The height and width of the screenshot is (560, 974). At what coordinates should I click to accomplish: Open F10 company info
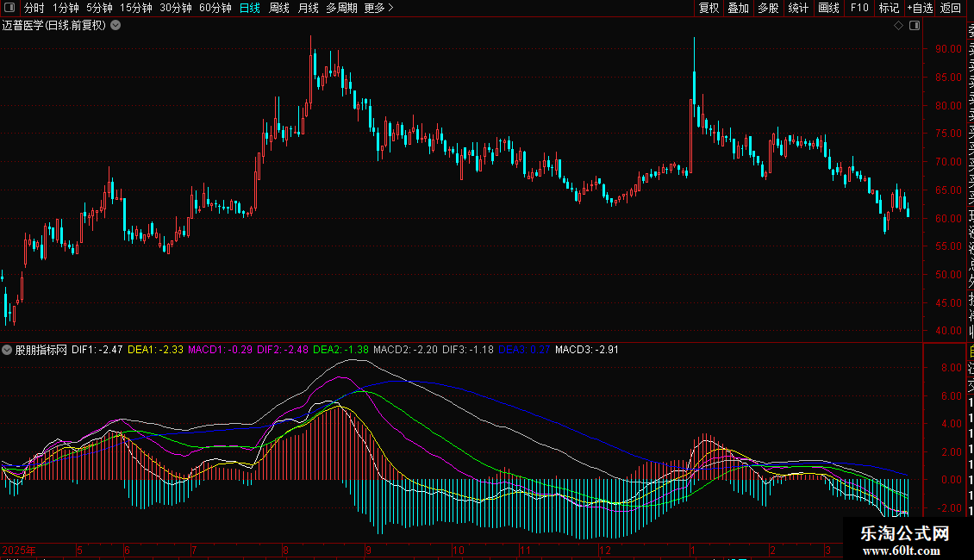pyautogui.click(x=859, y=9)
